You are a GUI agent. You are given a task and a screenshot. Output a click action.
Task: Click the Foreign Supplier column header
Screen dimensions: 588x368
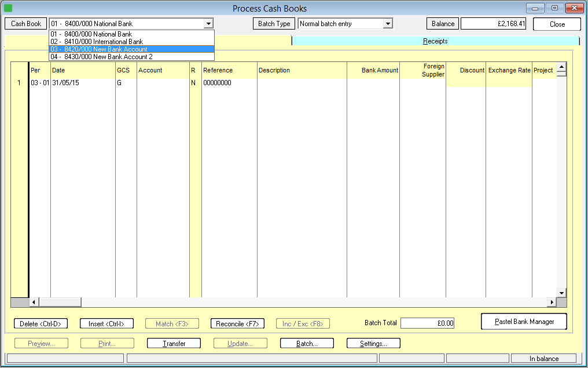pos(422,70)
